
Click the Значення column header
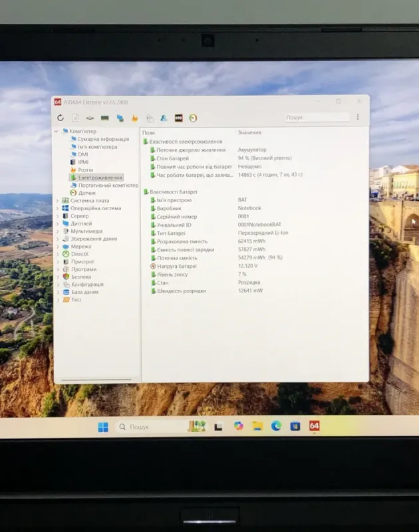point(249,133)
